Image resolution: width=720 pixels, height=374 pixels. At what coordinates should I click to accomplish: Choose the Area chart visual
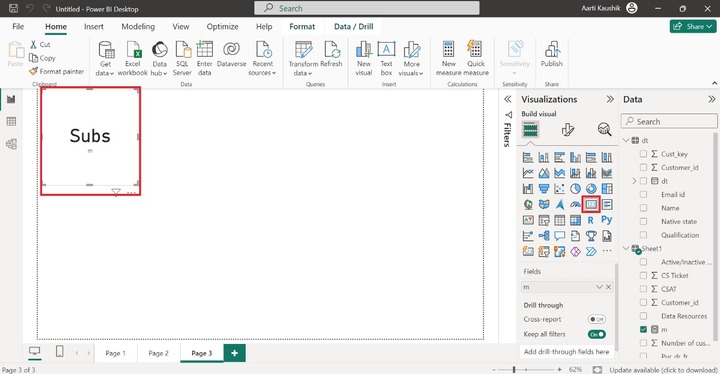coord(544,173)
